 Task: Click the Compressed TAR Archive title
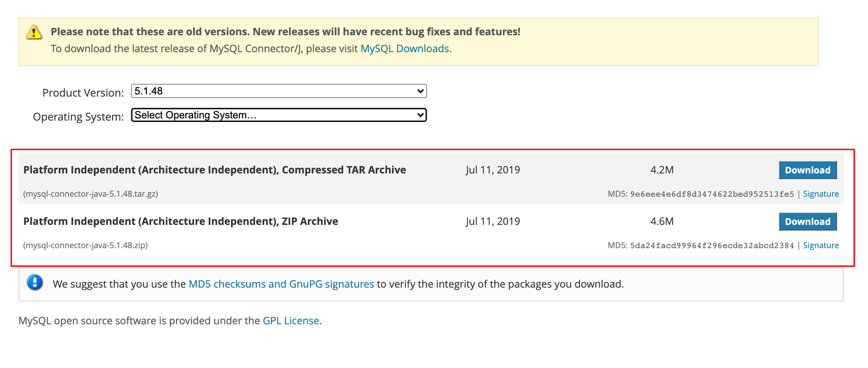(x=215, y=170)
